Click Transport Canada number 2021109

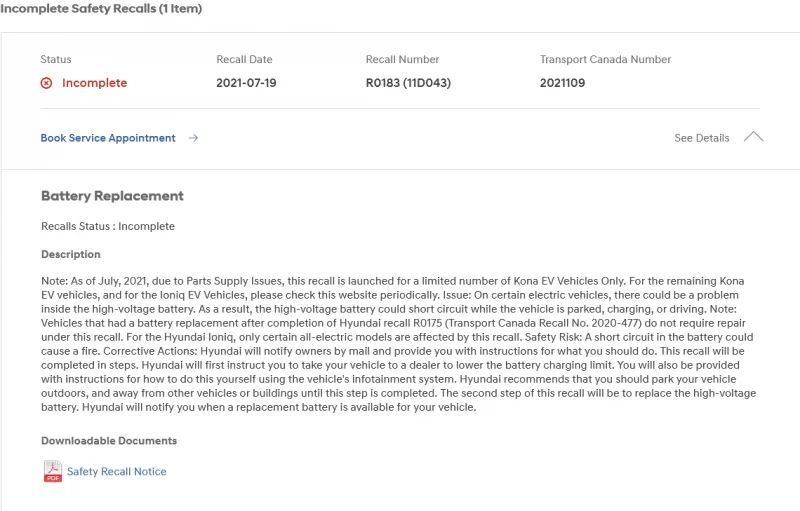click(x=562, y=83)
